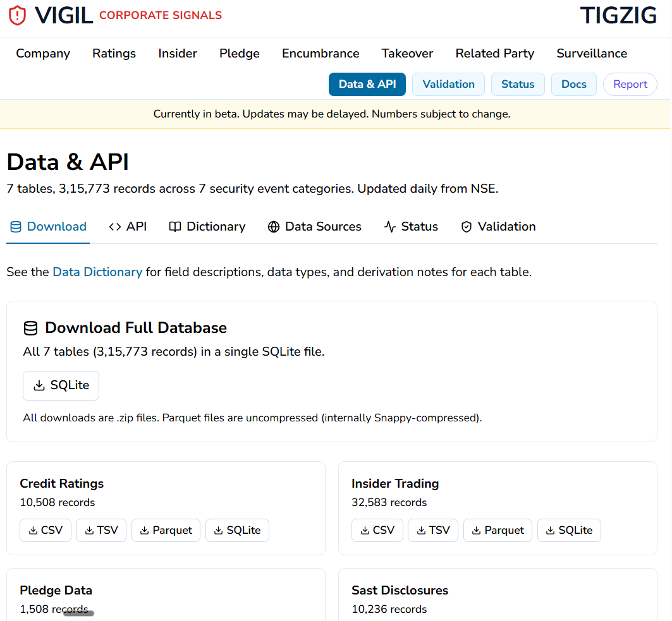
Task: Follow the Data Dictionary link
Action: point(97,272)
